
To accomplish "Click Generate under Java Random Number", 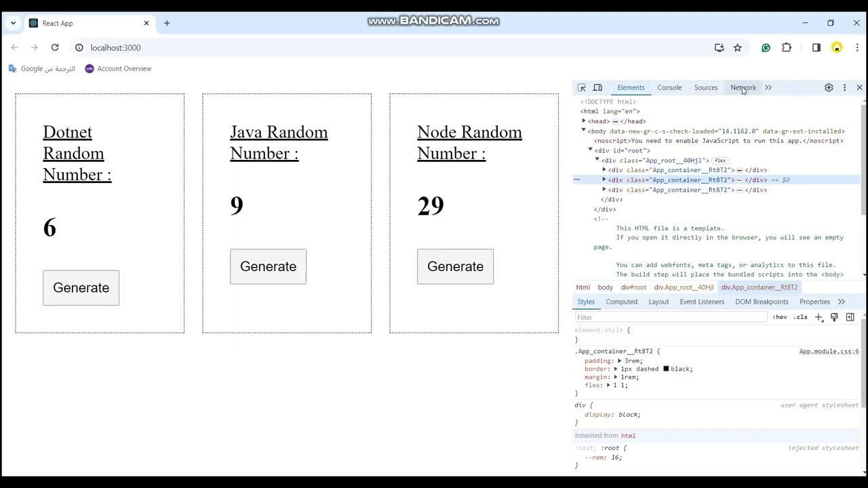I will [x=268, y=266].
